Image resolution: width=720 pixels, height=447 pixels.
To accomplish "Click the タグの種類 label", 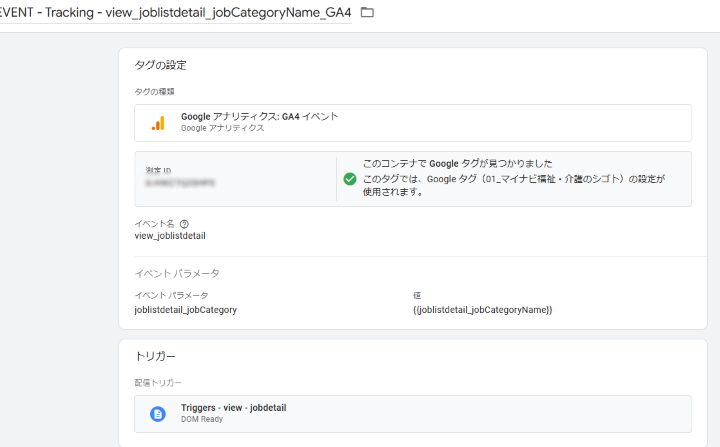I will (154, 91).
